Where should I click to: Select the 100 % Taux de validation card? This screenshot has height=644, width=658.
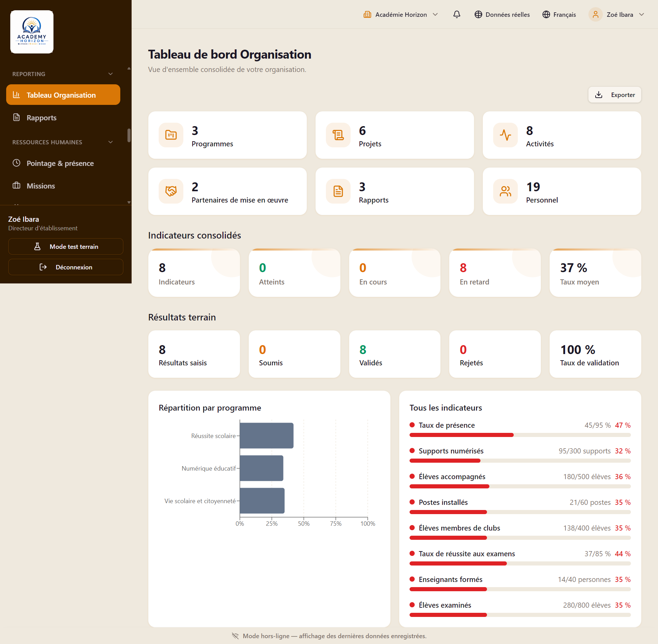(595, 354)
